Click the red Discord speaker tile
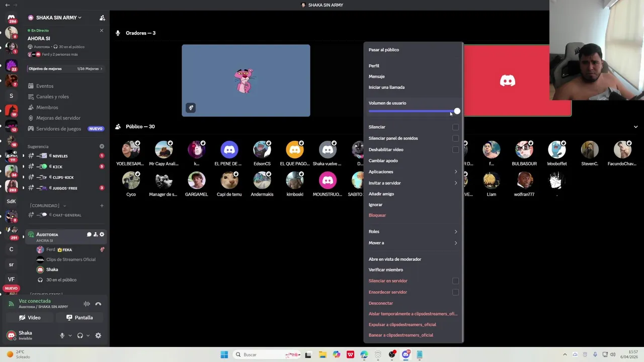The height and width of the screenshot is (362, 644). tap(507, 80)
